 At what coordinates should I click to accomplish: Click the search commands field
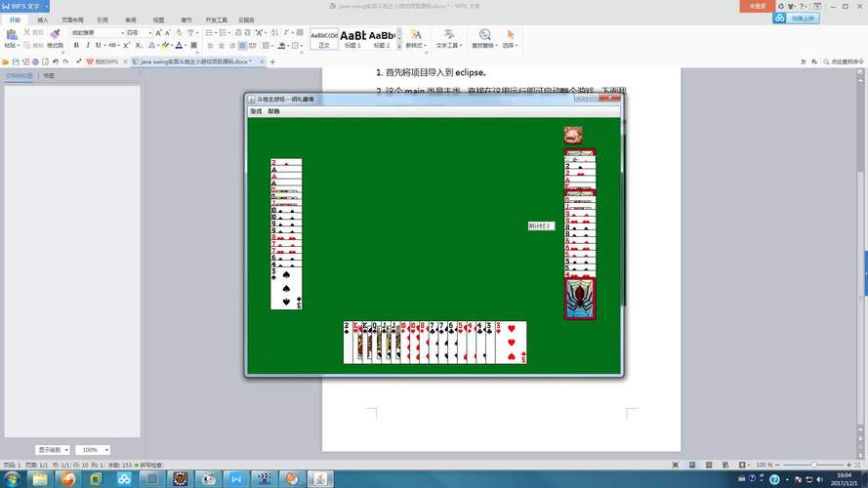[844, 61]
